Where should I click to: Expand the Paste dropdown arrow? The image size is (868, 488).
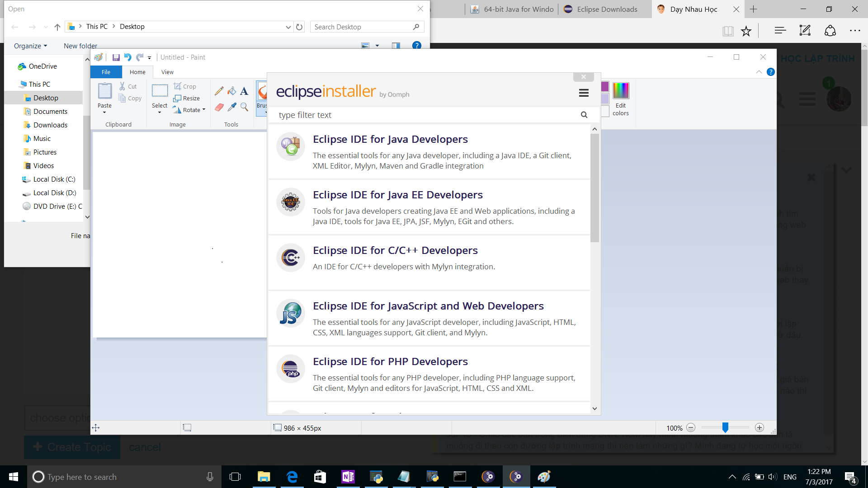coord(104,112)
